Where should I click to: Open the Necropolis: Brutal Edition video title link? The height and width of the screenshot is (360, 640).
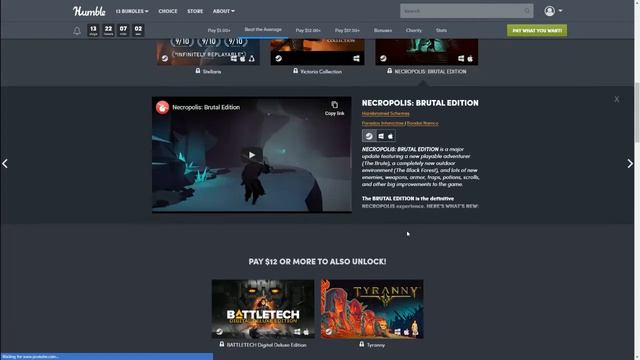(206, 107)
